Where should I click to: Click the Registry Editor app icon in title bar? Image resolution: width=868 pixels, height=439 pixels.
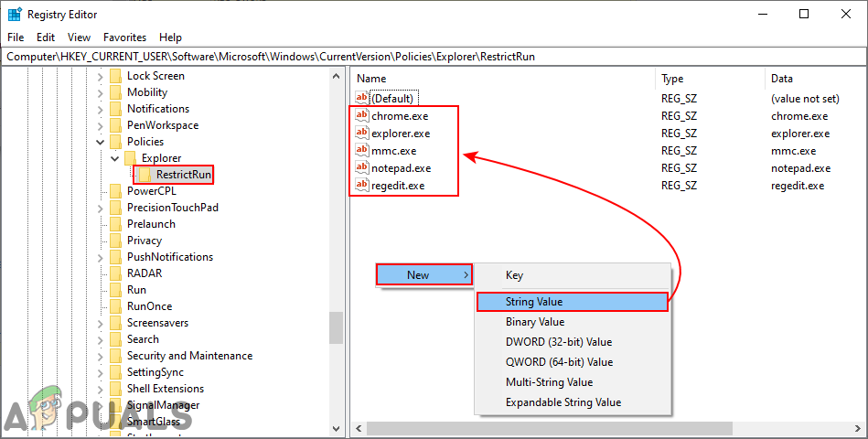pyautogui.click(x=15, y=15)
